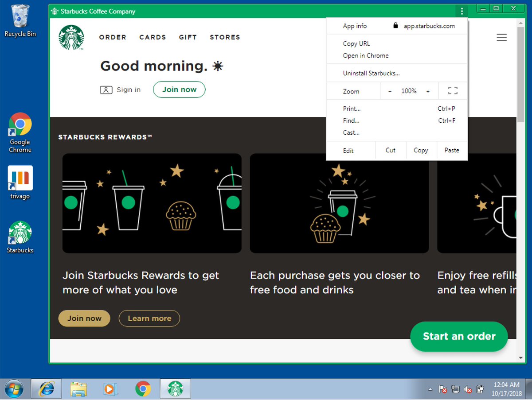The height and width of the screenshot is (400, 532).
Task: Click the 'Good morning.' heading
Action: coord(154,66)
